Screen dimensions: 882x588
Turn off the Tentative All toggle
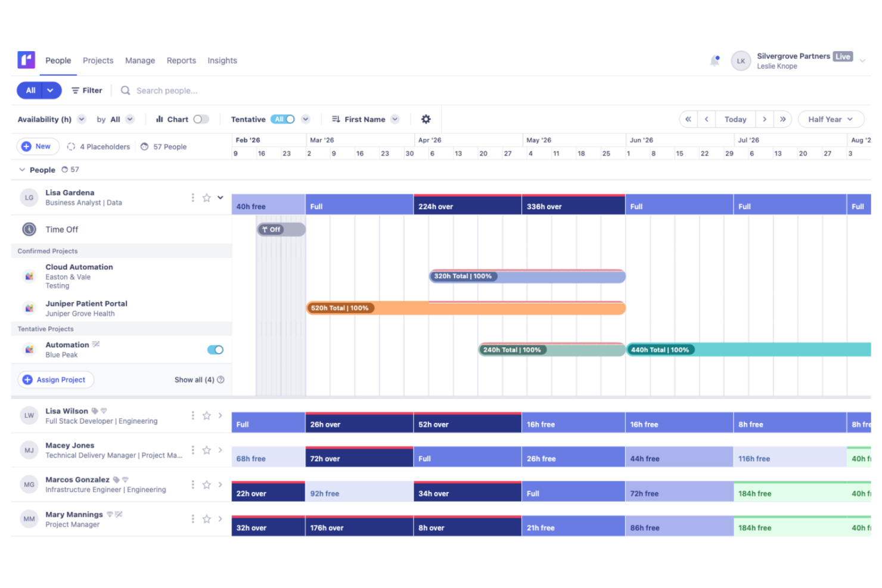282,119
